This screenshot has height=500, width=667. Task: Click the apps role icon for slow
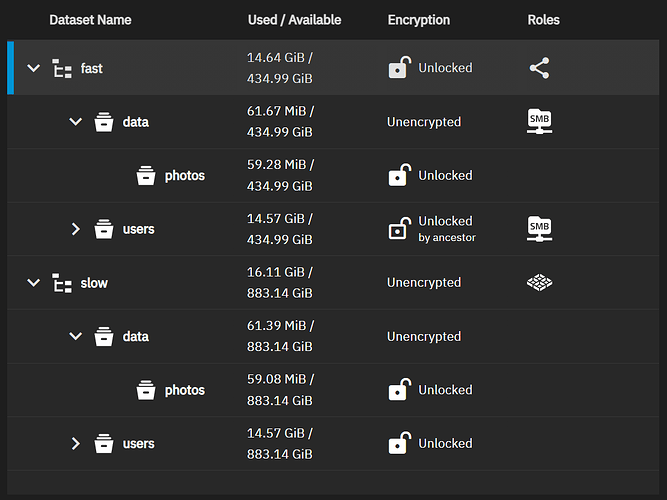(539, 282)
